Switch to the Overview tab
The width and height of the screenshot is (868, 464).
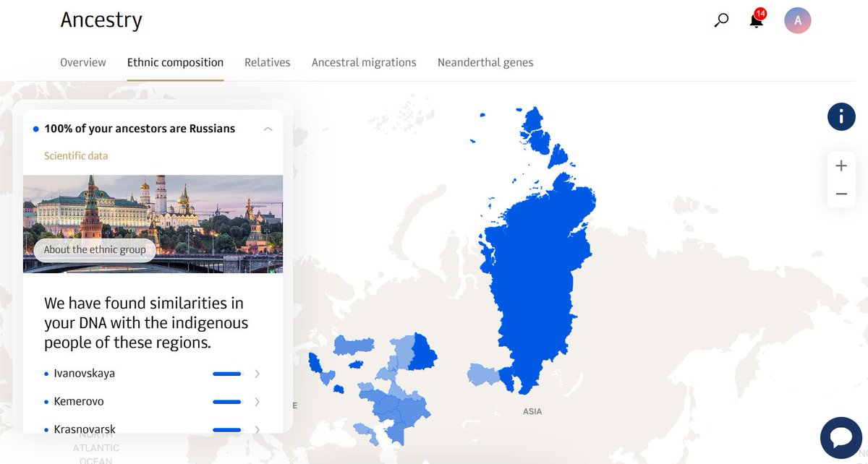click(83, 62)
